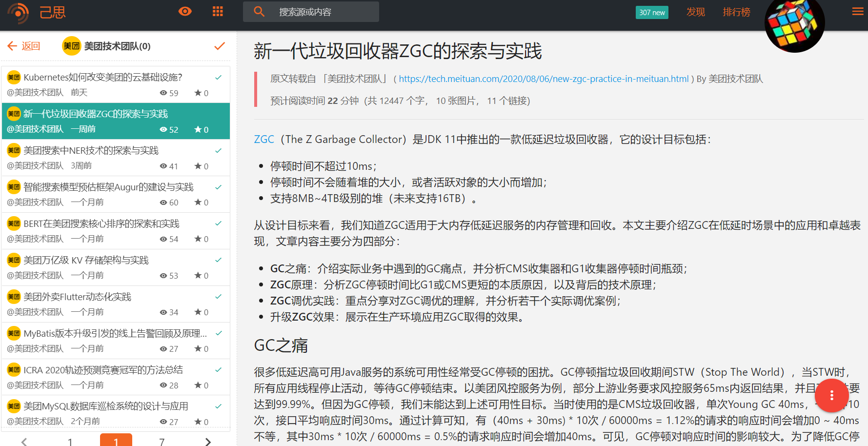Open article 美团外卖Flutter动态化实践

(x=78, y=297)
